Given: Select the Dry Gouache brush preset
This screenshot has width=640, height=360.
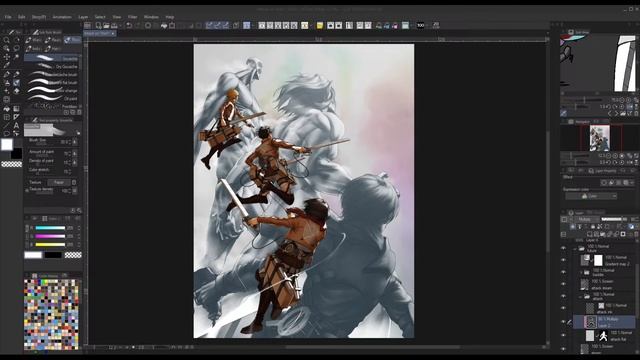Looking at the screenshot, I should (52, 66).
